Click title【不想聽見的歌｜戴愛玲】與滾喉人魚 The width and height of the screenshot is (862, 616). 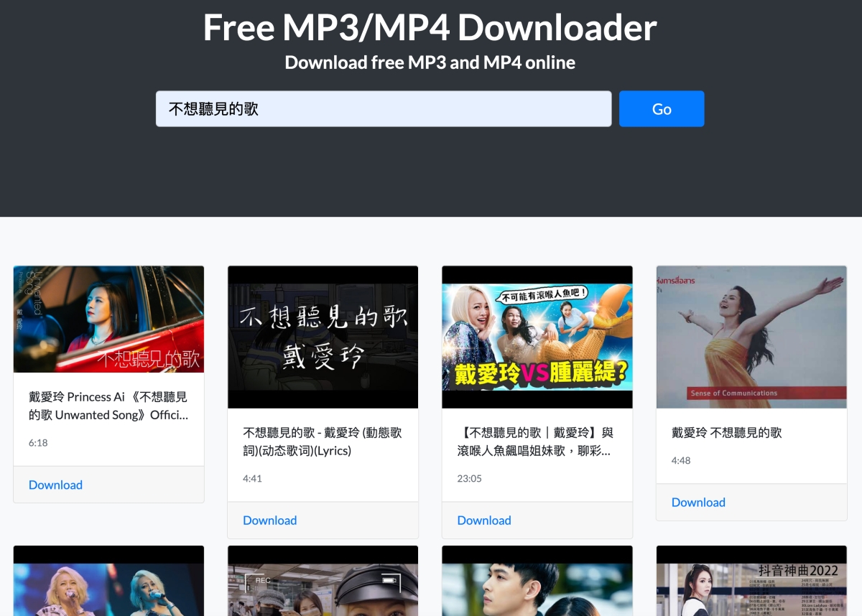[536, 442]
